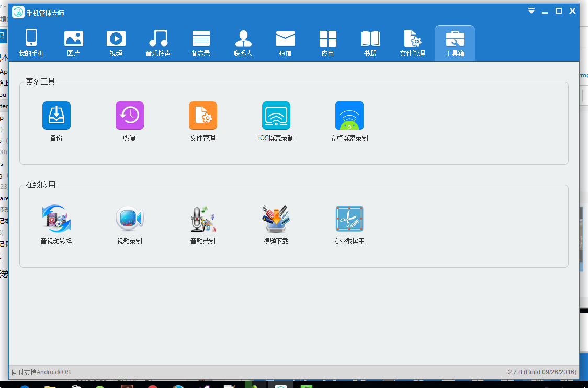
Task: Minimize the 手机管理大师 window
Action: [x=545, y=12]
